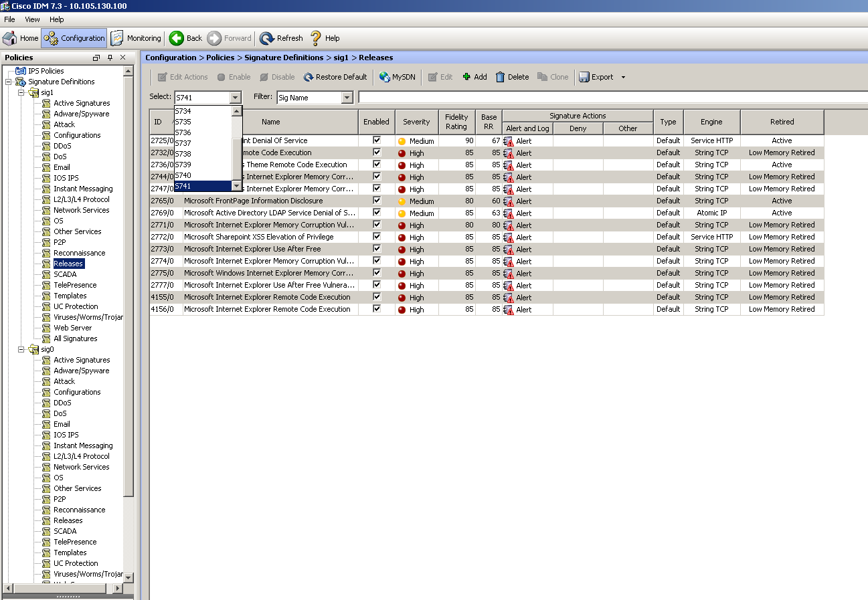Open the Help menu
This screenshot has width=868, height=600.
pos(57,19)
